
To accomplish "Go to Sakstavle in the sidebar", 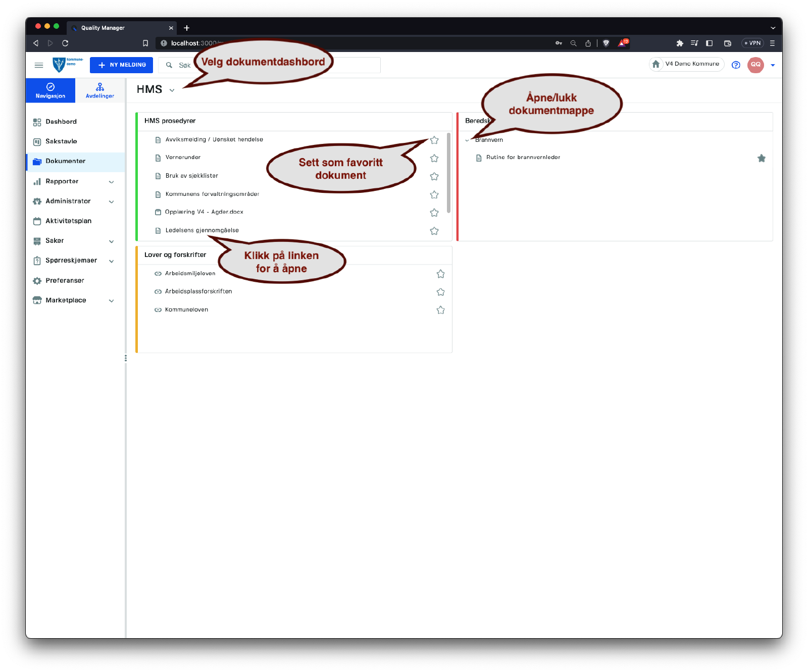I will [61, 142].
